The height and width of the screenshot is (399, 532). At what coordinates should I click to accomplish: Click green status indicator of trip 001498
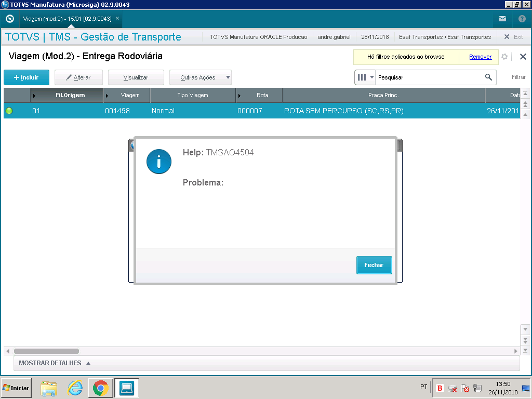(x=9, y=111)
